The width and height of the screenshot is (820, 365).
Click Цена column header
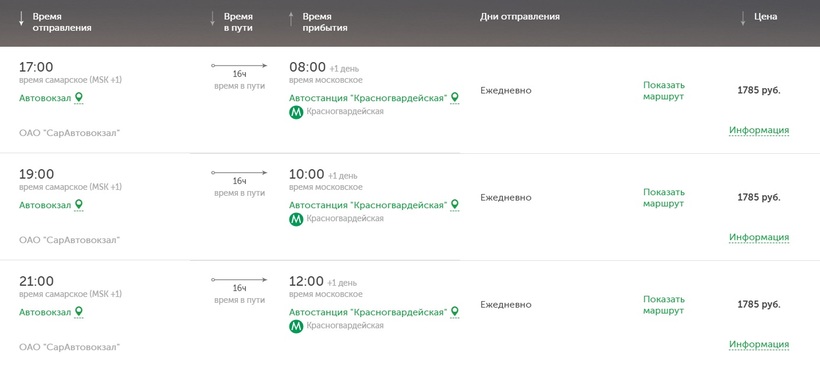765,17
